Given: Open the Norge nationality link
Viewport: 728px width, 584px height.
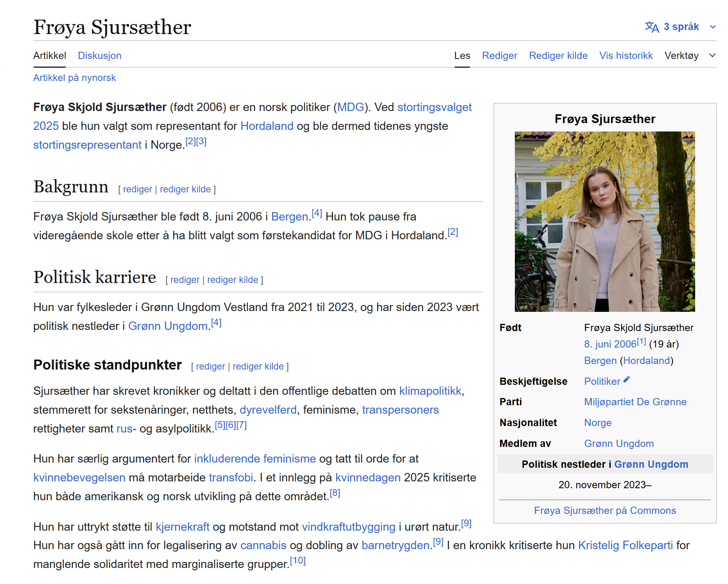Looking at the screenshot, I should [x=598, y=422].
